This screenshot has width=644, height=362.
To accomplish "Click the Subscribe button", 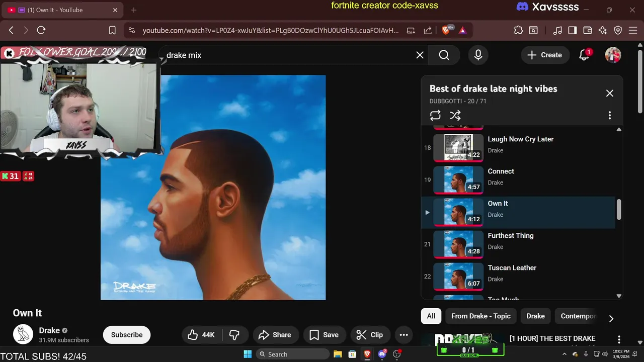I will [127, 335].
